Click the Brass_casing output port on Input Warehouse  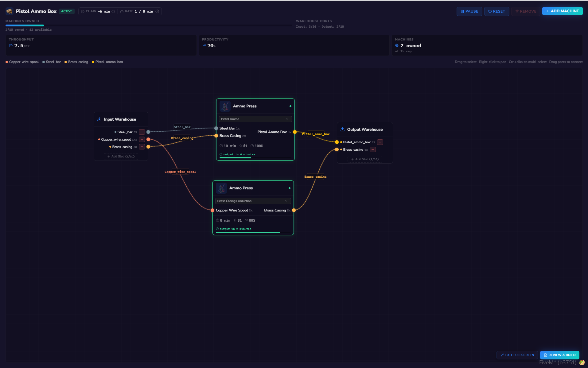tap(148, 147)
